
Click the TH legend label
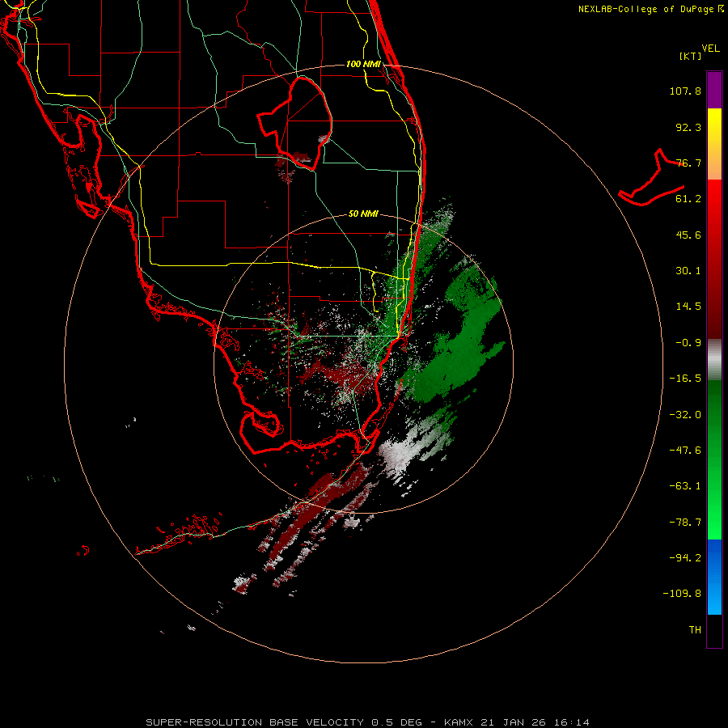695,630
